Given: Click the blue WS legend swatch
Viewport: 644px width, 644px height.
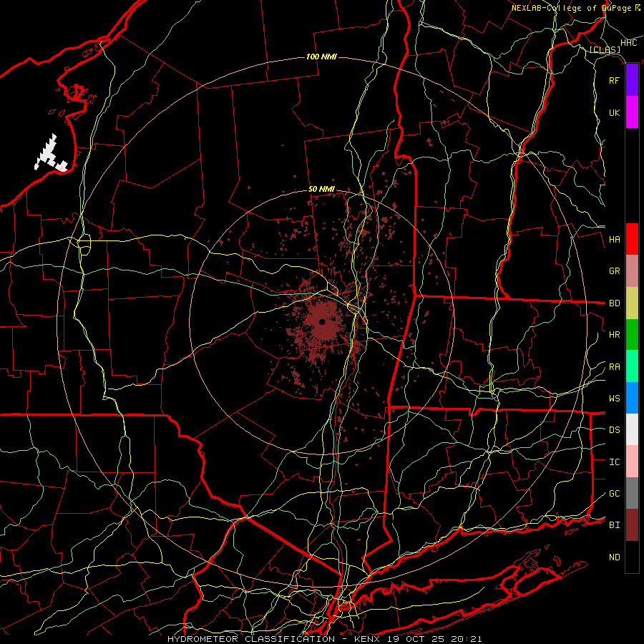Looking at the screenshot, I should [x=632, y=398].
